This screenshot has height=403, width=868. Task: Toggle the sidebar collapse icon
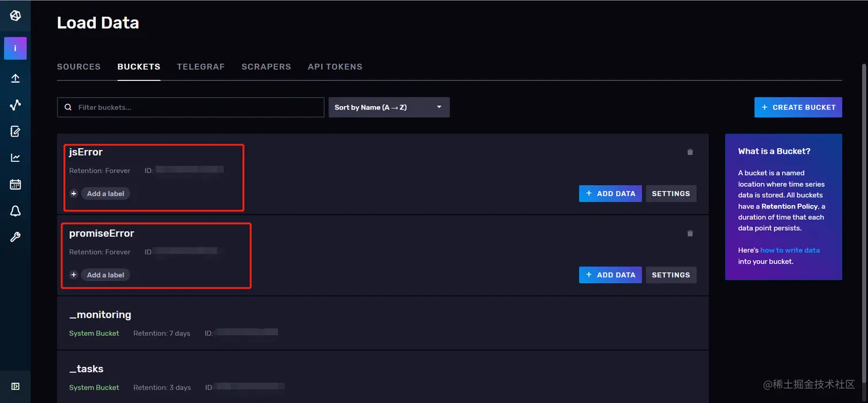pos(15,386)
